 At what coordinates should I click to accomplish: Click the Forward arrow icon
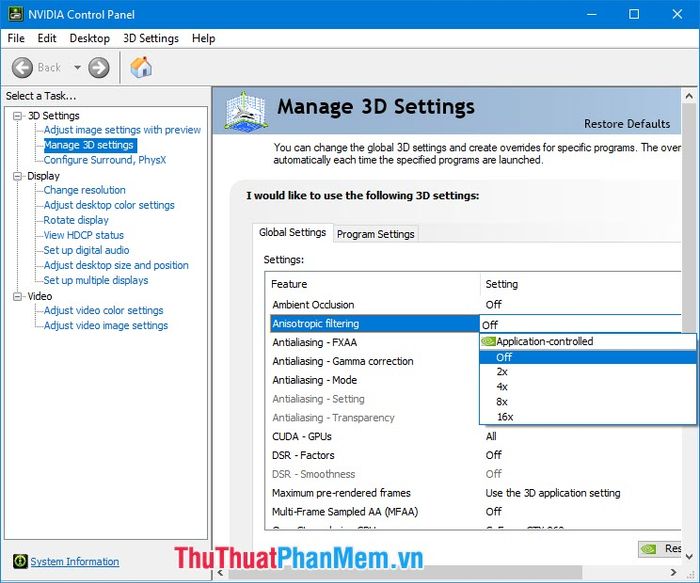[99, 68]
